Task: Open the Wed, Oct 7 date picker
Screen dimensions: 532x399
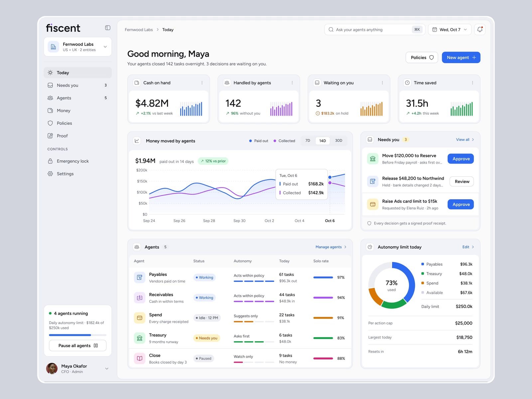Action: (450, 30)
